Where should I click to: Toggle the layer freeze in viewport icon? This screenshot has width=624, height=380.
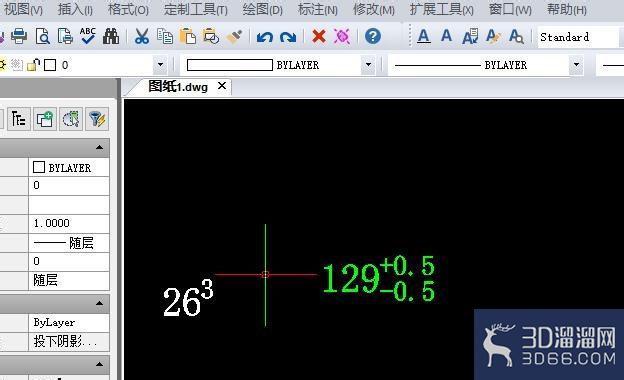[16, 65]
